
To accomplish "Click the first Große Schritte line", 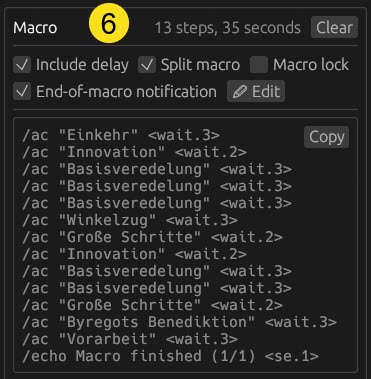I will pos(152,237).
